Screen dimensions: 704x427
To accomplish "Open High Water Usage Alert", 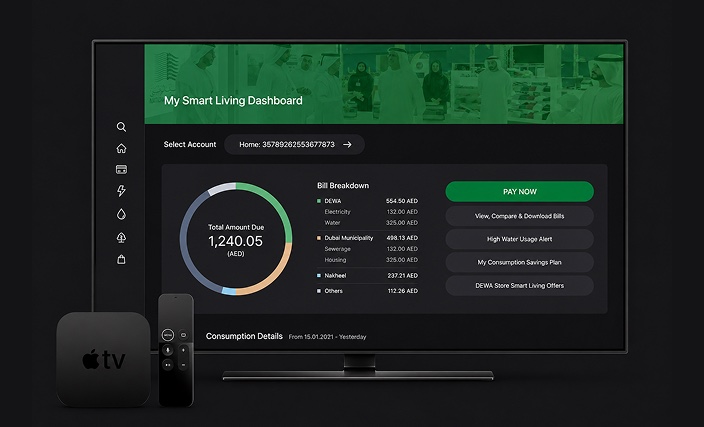I will click(x=519, y=239).
